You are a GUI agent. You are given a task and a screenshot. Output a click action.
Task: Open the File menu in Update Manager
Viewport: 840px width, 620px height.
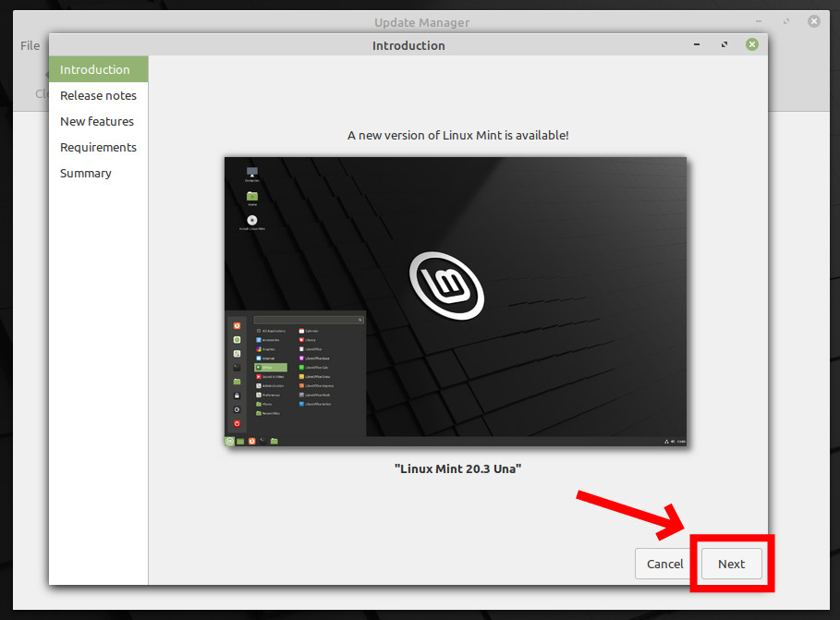click(30, 45)
